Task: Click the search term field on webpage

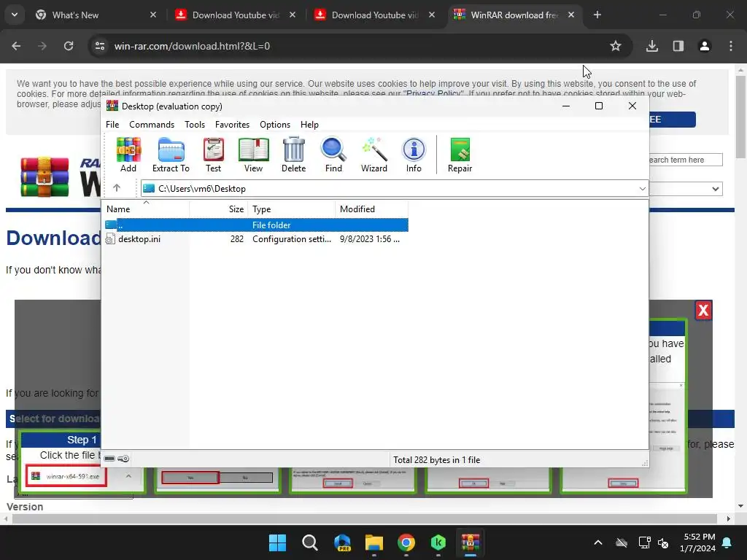Action: tap(686, 160)
